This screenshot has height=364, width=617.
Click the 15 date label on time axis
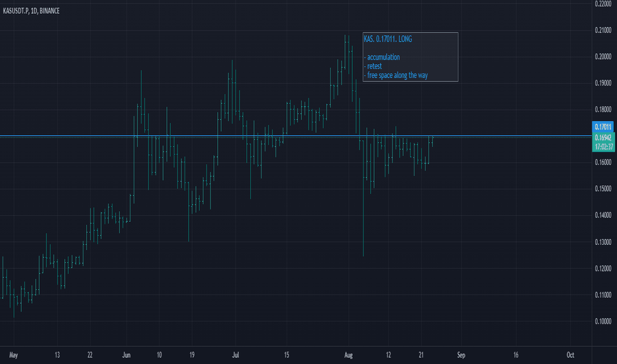point(287,355)
